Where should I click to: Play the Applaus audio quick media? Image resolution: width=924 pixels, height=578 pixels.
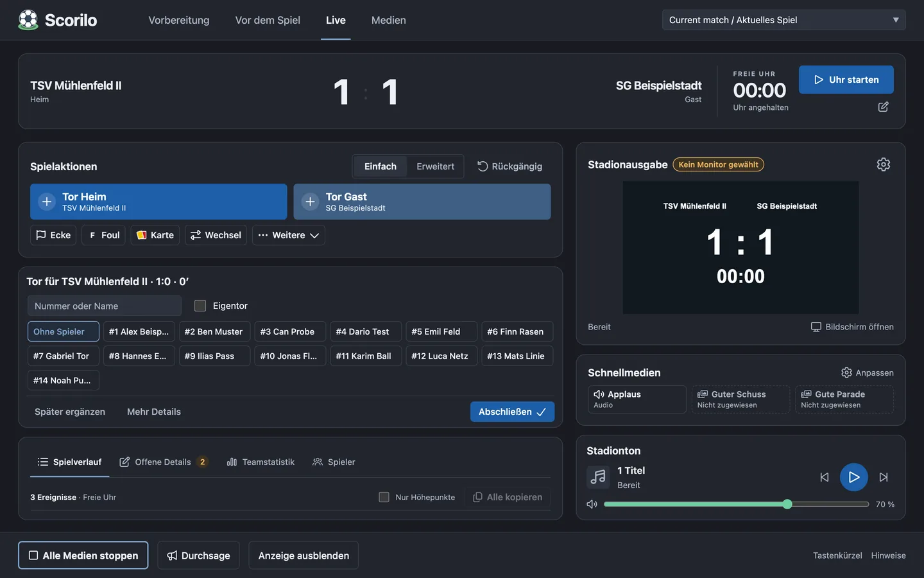tap(637, 399)
